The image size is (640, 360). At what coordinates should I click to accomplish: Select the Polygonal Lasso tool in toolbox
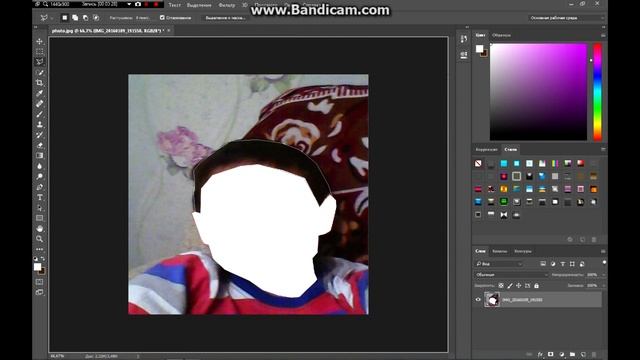coord(40,62)
